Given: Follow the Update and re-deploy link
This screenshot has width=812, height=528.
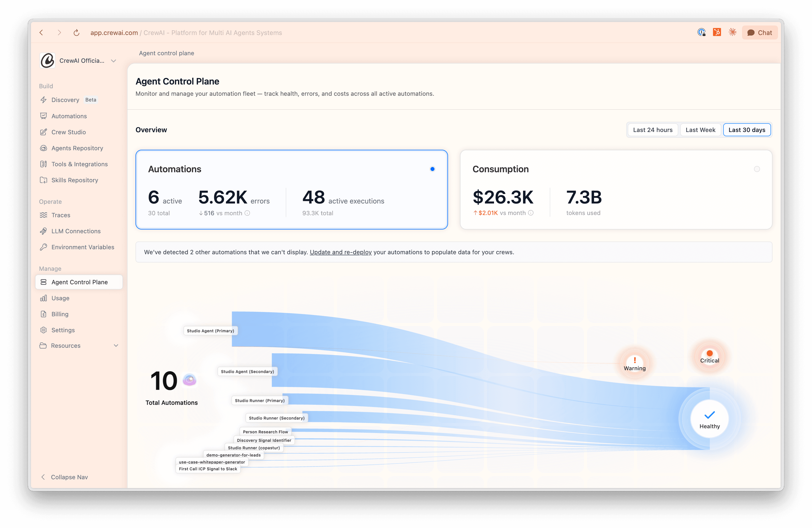Looking at the screenshot, I should 340,252.
